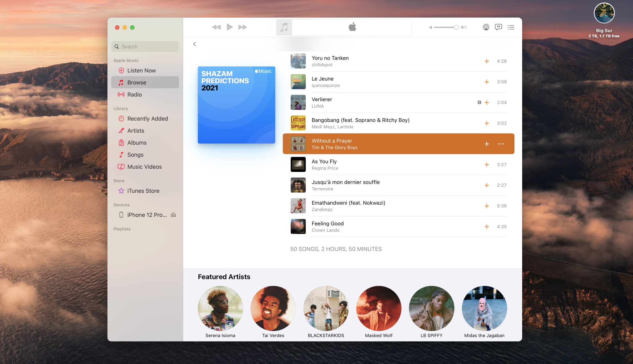Open featured artist Serena Isioma

[220, 308]
